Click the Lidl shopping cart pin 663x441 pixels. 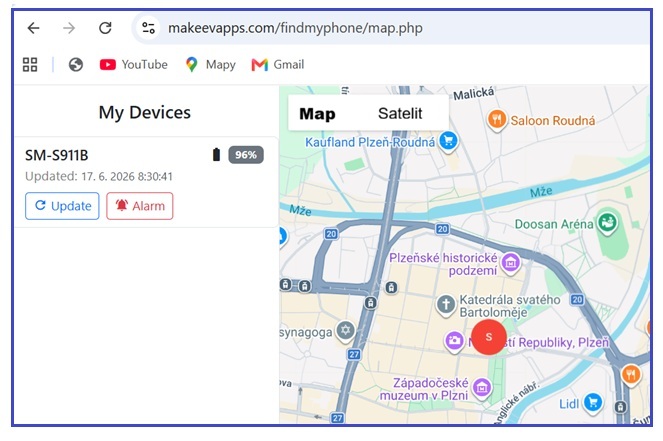tap(593, 402)
